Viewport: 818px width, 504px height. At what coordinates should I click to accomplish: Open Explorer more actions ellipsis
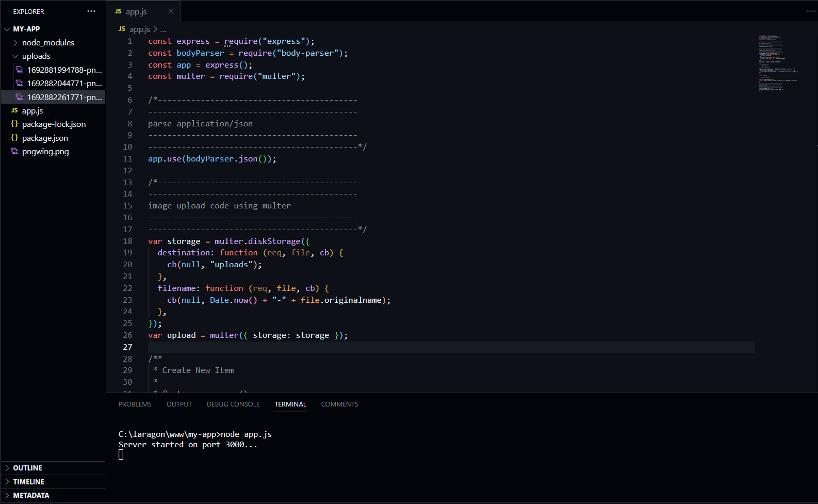91,11
